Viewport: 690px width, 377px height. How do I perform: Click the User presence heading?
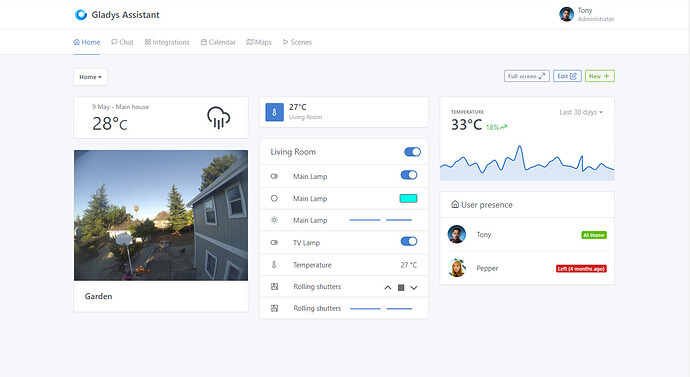tap(487, 205)
